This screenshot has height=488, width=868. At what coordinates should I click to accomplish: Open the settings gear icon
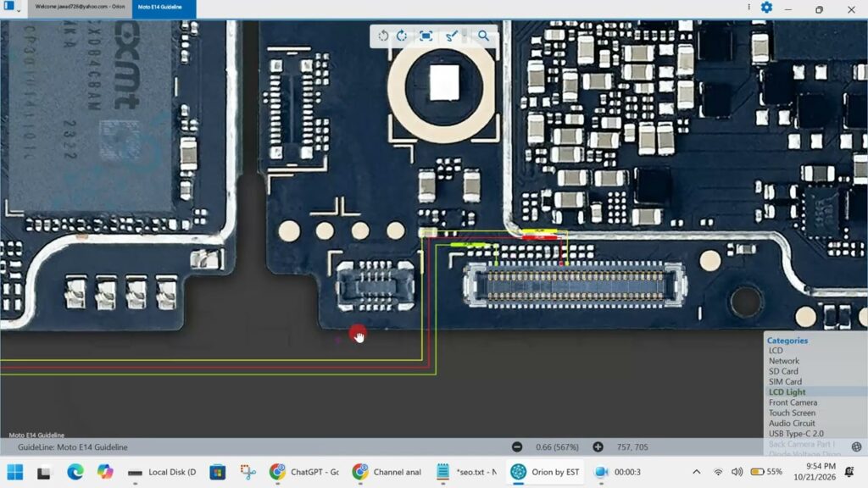click(766, 7)
